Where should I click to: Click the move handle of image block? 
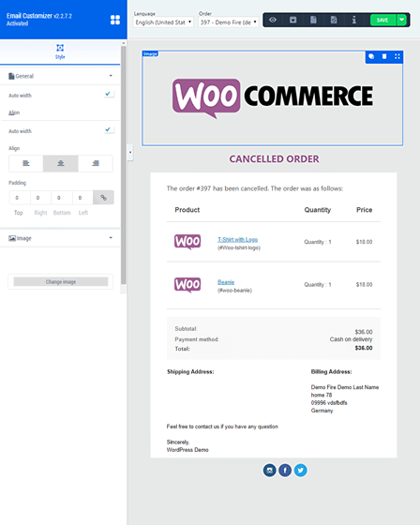[x=397, y=56]
